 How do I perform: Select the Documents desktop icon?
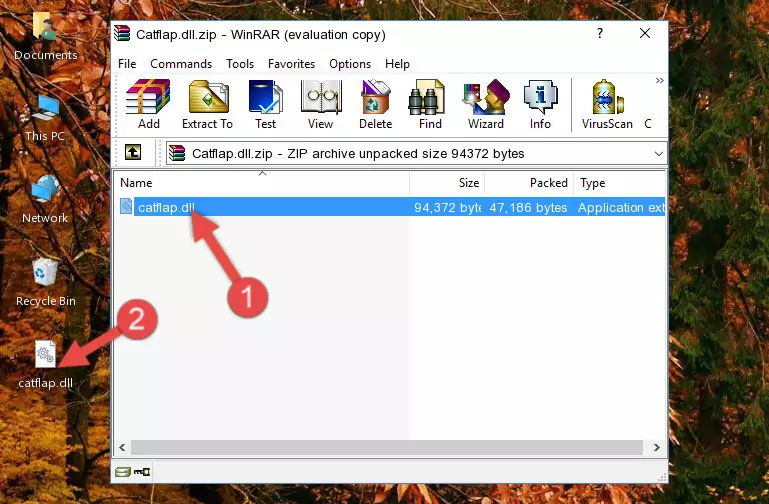point(45,36)
